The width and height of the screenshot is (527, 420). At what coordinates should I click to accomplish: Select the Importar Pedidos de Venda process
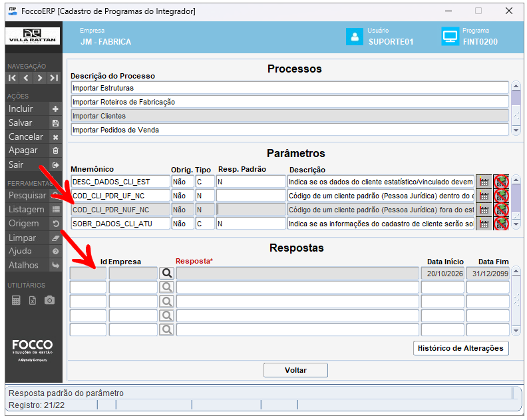289,130
